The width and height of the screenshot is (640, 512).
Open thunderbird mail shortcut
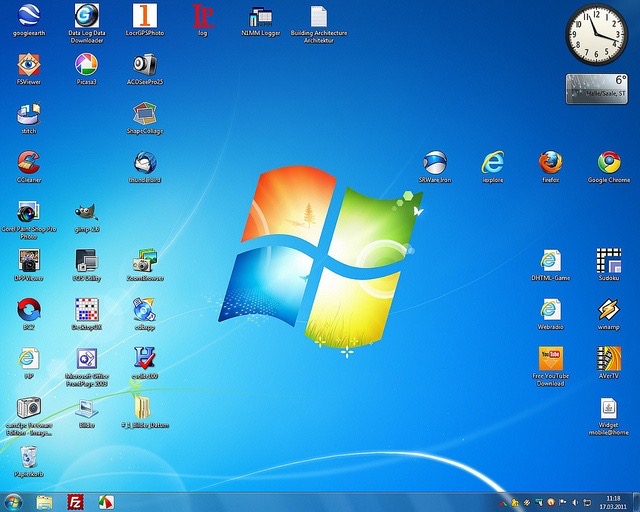click(144, 167)
